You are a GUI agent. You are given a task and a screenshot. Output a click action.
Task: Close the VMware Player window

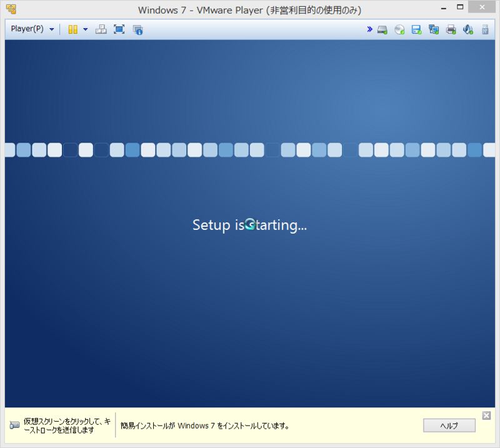[x=482, y=7]
